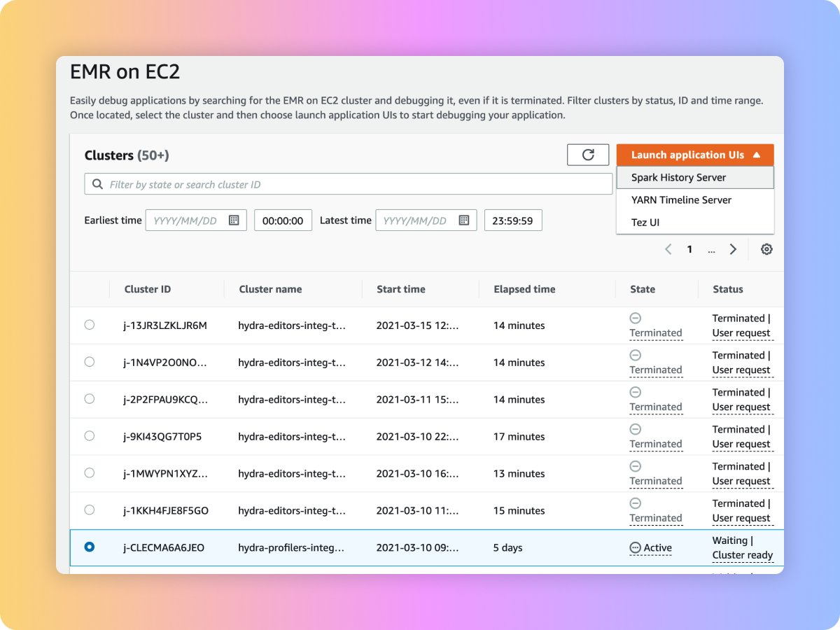
Task: Open the Latest time calendar picker icon
Action: point(463,220)
